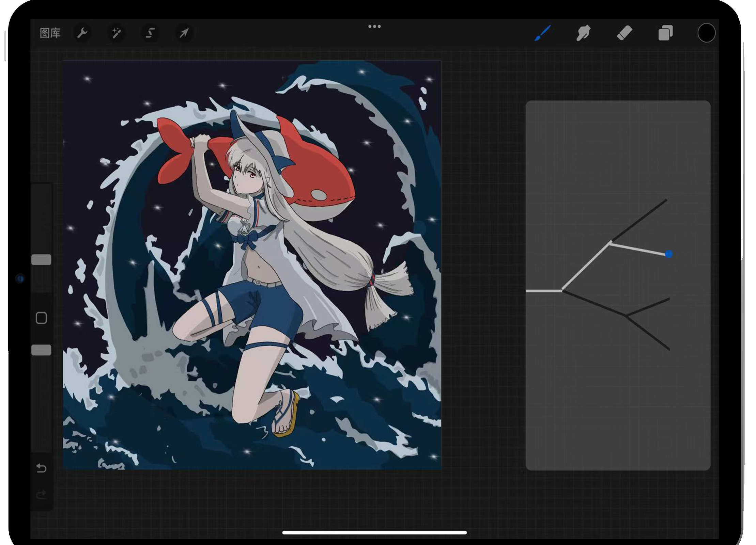Activate the Selection S-shaped tool
The image size is (756, 545).
pos(150,33)
